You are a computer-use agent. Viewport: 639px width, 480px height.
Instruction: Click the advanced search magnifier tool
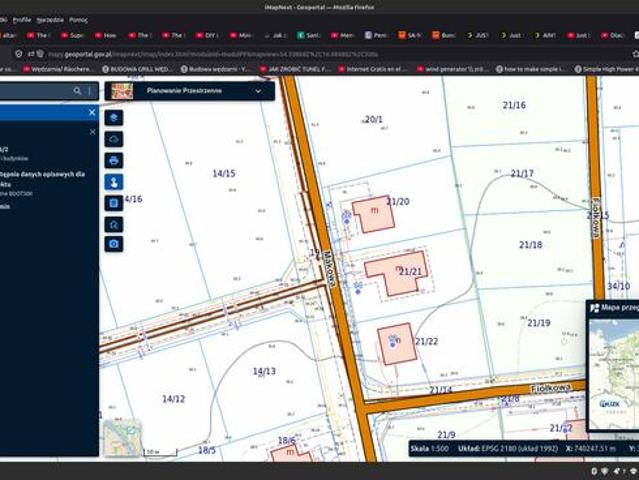tap(114, 225)
